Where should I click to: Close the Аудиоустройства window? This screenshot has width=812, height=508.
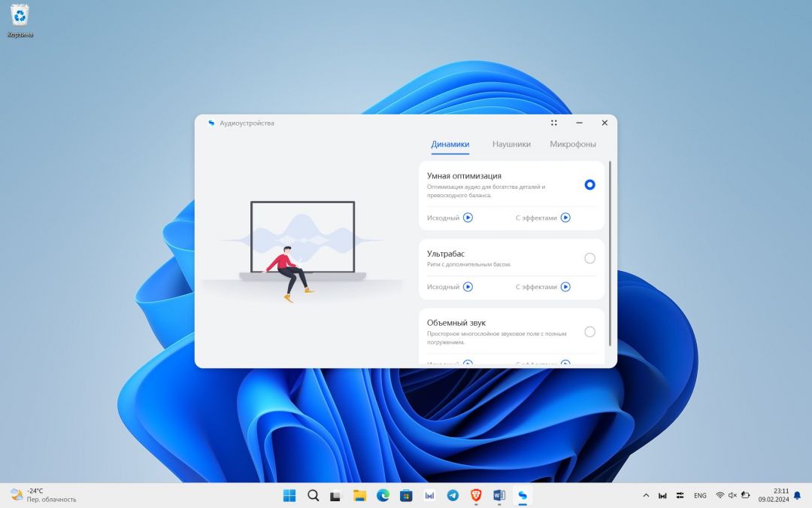click(x=604, y=123)
